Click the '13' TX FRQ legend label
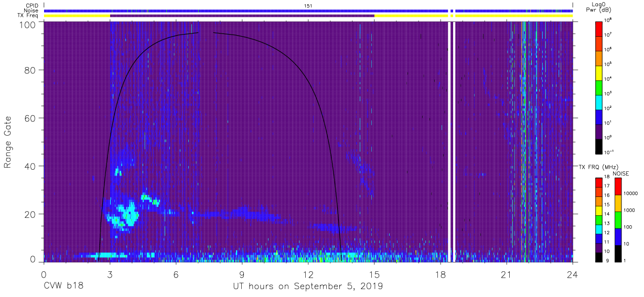644x297 pixels. click(607, 223)
